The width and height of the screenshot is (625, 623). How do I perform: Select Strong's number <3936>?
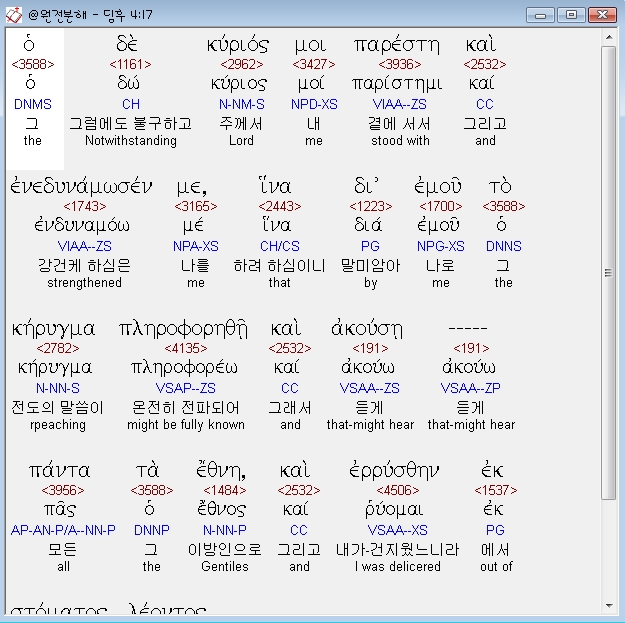coord(400,64)
